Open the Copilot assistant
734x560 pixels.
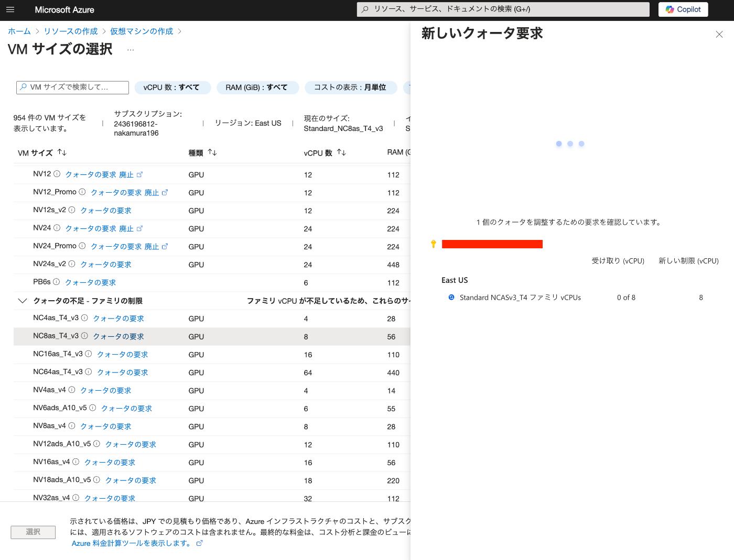[683, 9]
